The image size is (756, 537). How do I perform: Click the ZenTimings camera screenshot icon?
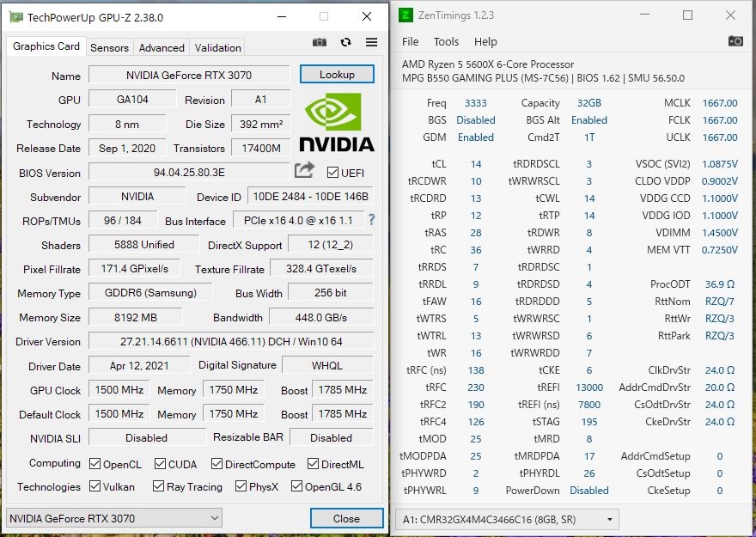[x=735, y=41]
